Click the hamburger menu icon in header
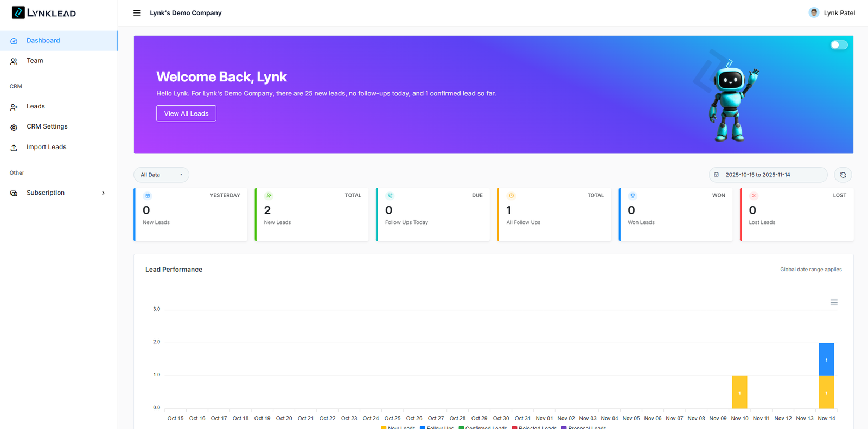 (137, 13)
